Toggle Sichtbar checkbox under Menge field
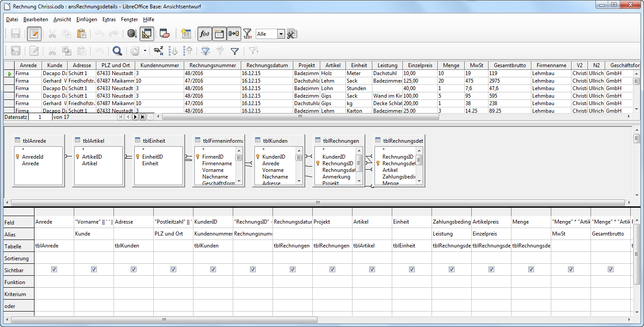The image size is (644, 327). [x=531, y=270]
